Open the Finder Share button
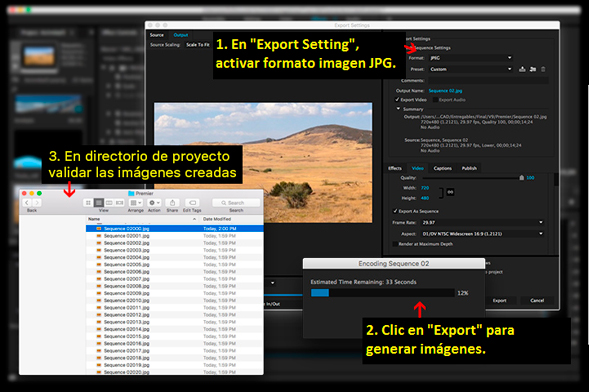 (172, 203)
